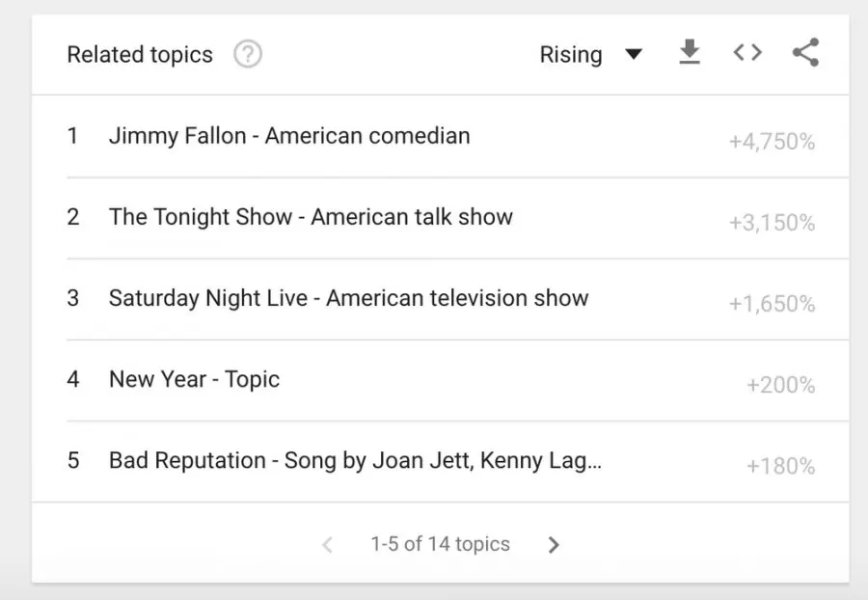Click the +4,750% rising value

click(x=772, y=142)
